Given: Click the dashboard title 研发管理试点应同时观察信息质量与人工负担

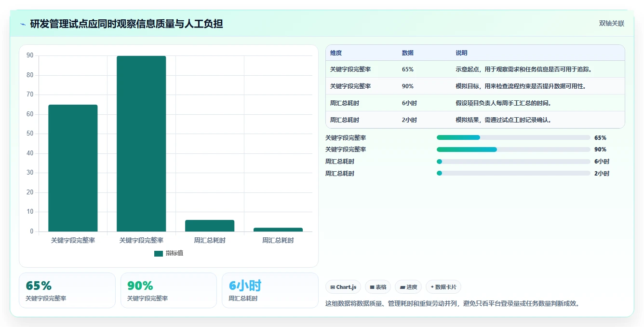Looking at the screenshot, I should click(x=126, y=24).
